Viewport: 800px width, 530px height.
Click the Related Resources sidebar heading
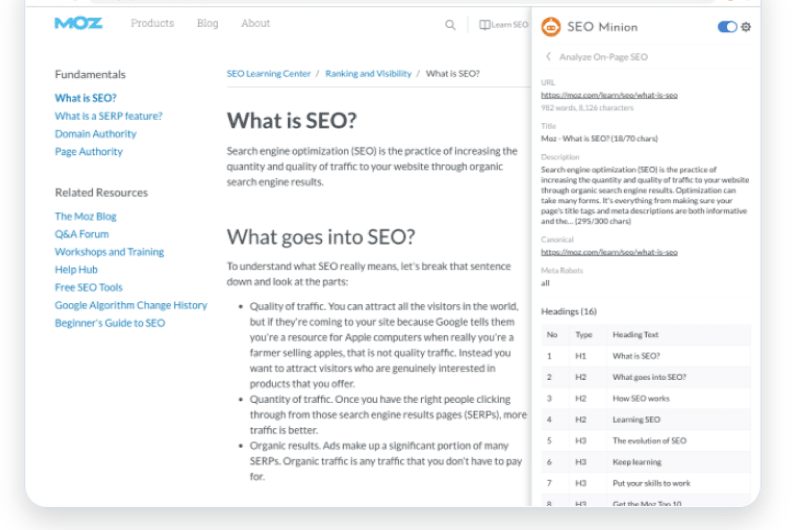[x=102, y=193]
